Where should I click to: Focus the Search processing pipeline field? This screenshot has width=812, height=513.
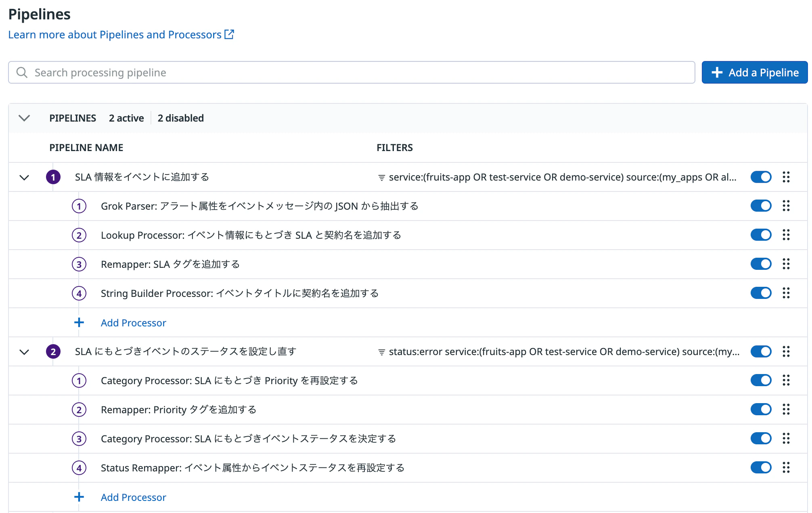(x=352, y=73)
